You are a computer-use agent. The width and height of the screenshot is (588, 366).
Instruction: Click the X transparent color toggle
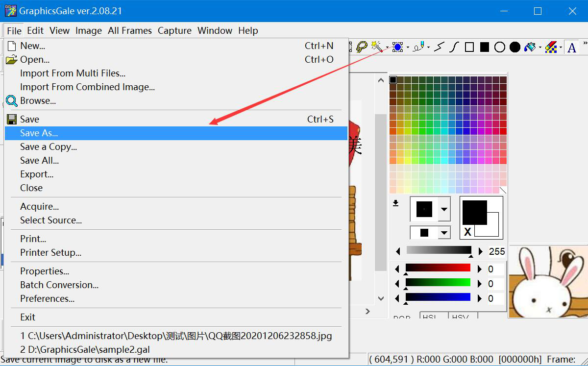pyautogui.click(x=467, y=232)
